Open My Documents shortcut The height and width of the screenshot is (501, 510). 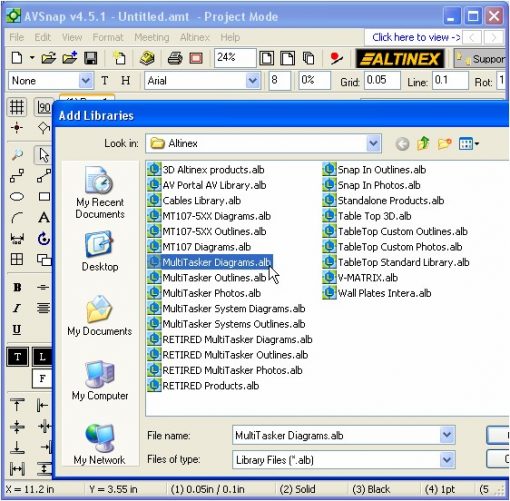(x=99, y=316)
